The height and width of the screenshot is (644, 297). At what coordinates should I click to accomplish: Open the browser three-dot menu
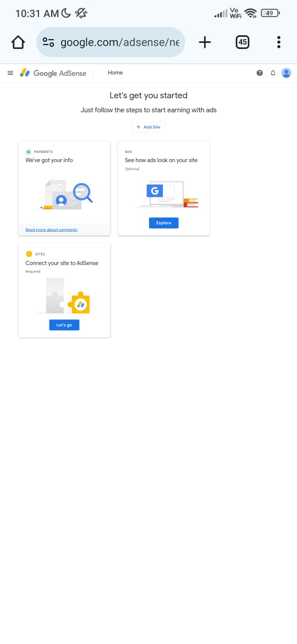278,42
